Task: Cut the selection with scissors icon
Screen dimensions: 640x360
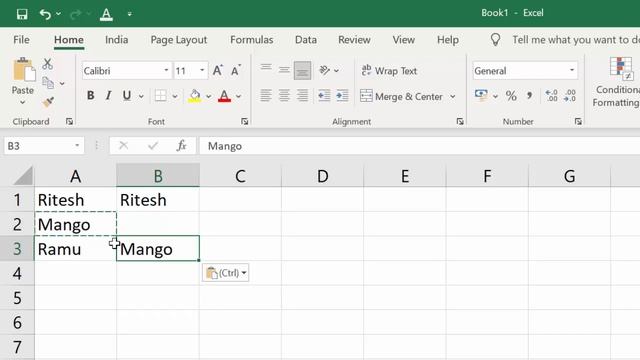Action: tap(47, 64)
